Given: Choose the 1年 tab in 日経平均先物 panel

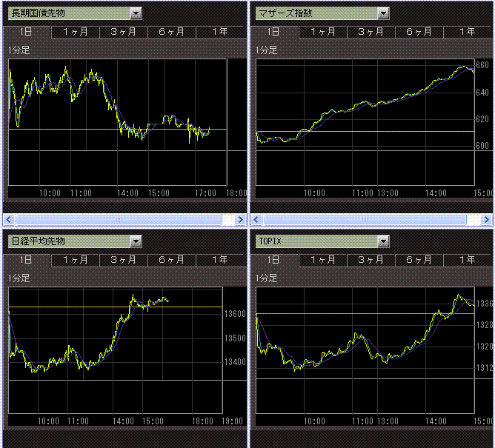Looking at the screenshot, I should pos(219,260).
